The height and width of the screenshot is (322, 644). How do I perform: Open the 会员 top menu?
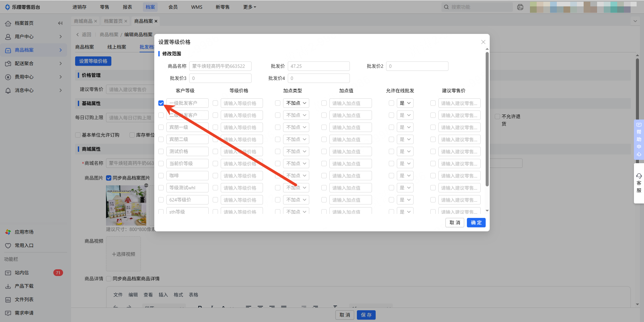click(x=173, y=7)
